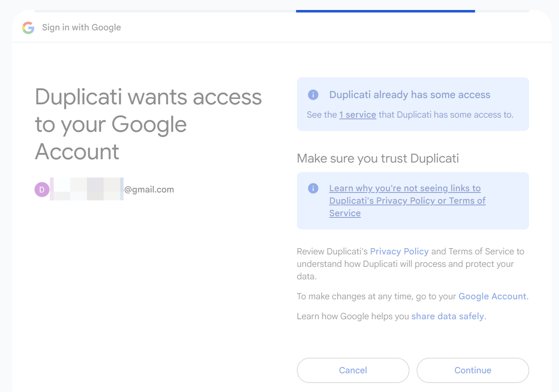
Task: Open Learn why you're not seeing links
Action: tap(407, 201)
